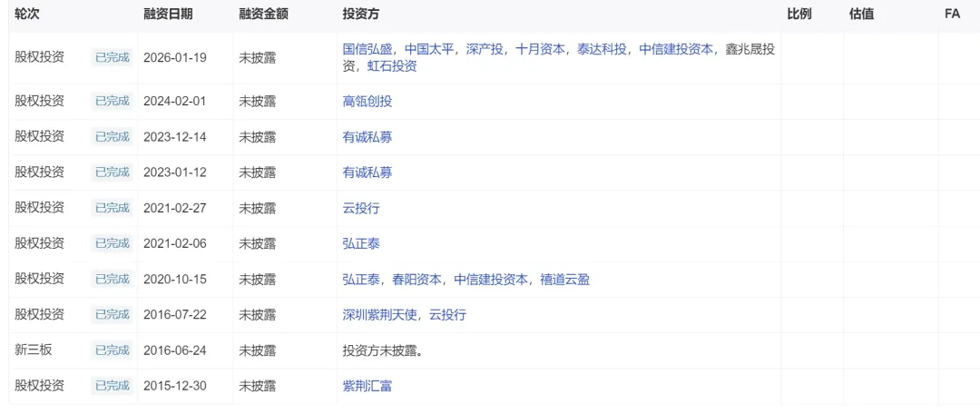Open investor link 深圳紫荆天使
This screenshot has width=980, height=414.
(x=380, y=315)
